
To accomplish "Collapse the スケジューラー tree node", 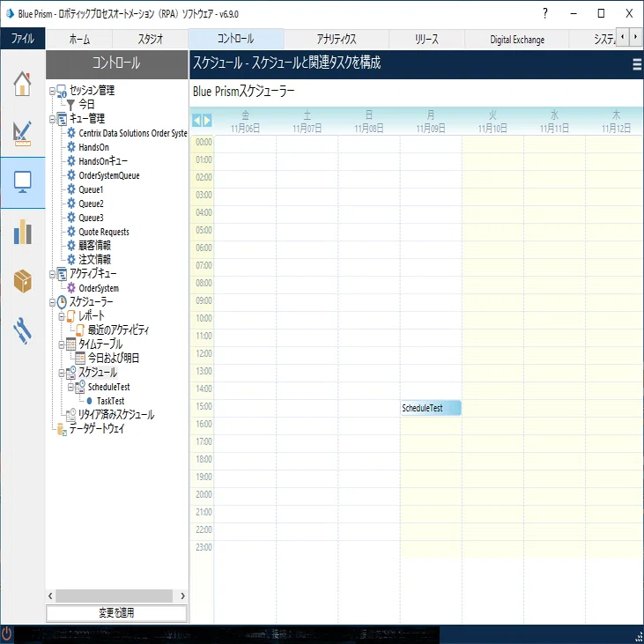I will (x=52, y=302).
